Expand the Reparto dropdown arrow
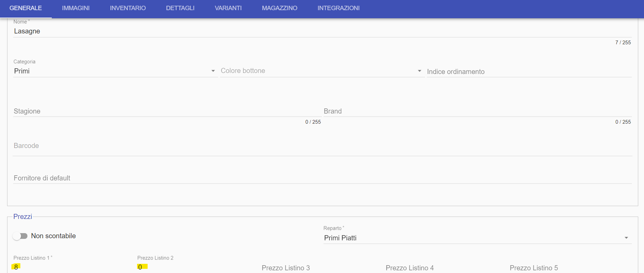 point(626,238)
